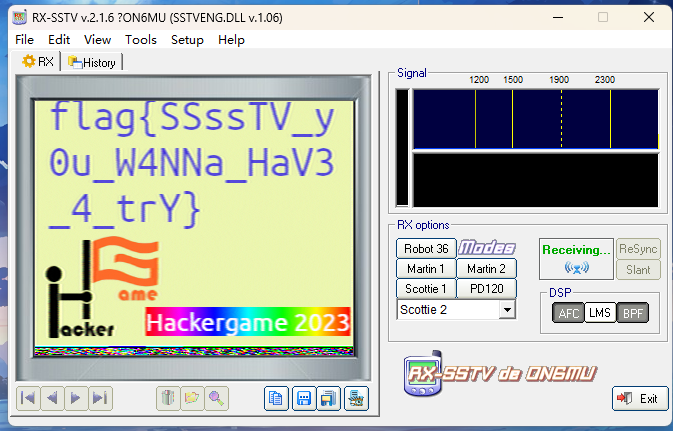Click the antenna receiving status icon

(x=576, y=268)
